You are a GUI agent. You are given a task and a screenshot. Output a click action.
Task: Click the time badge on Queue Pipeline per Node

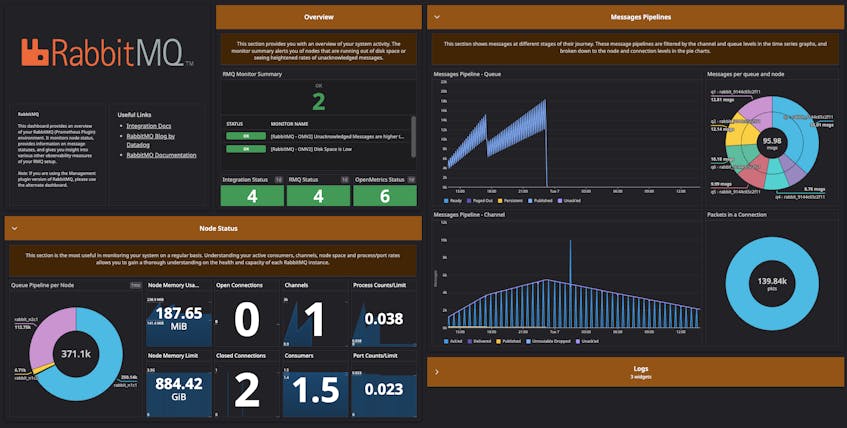coord(136,285)
